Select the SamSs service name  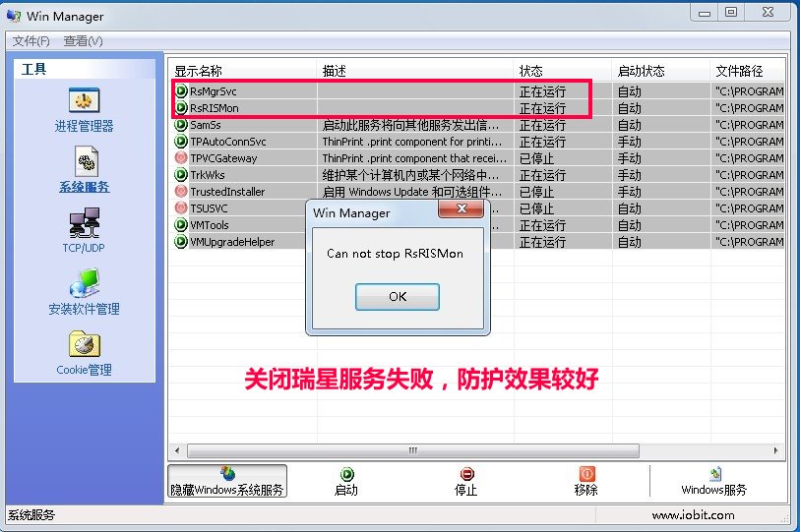(x=206, y=125)
